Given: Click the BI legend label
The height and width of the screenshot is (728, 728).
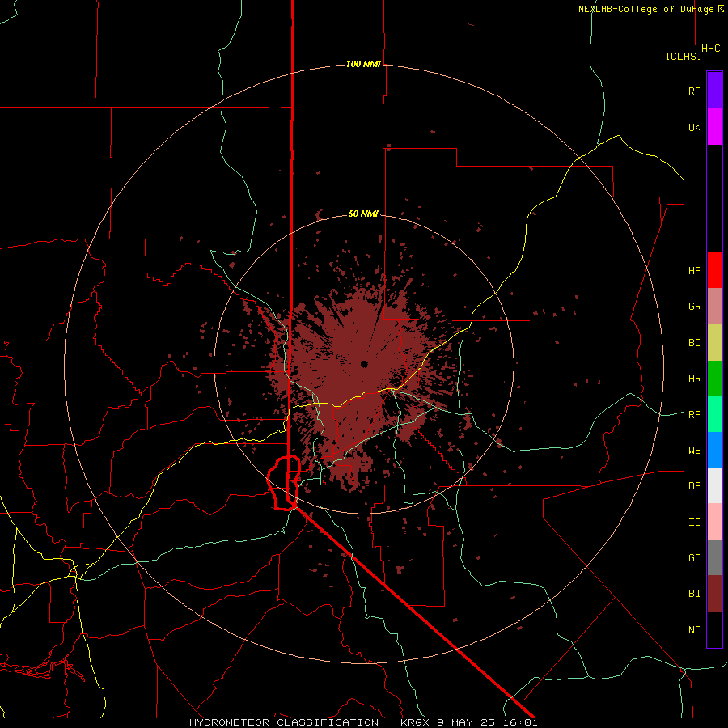Looking at the screenshot, I should click(694, 594).
